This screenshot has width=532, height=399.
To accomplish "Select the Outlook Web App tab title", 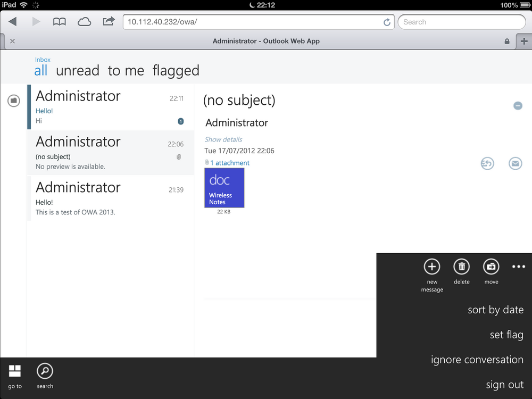I will point(266,41).
